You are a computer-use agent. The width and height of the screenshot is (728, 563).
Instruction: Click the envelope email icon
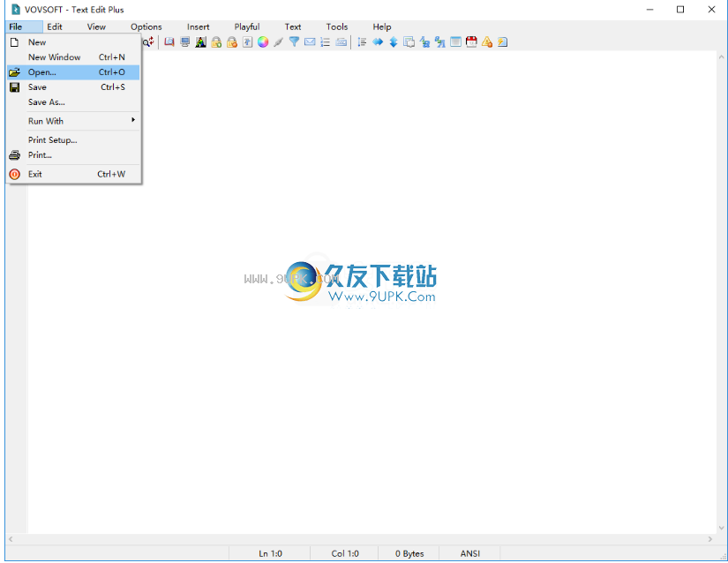coord(310,42)
